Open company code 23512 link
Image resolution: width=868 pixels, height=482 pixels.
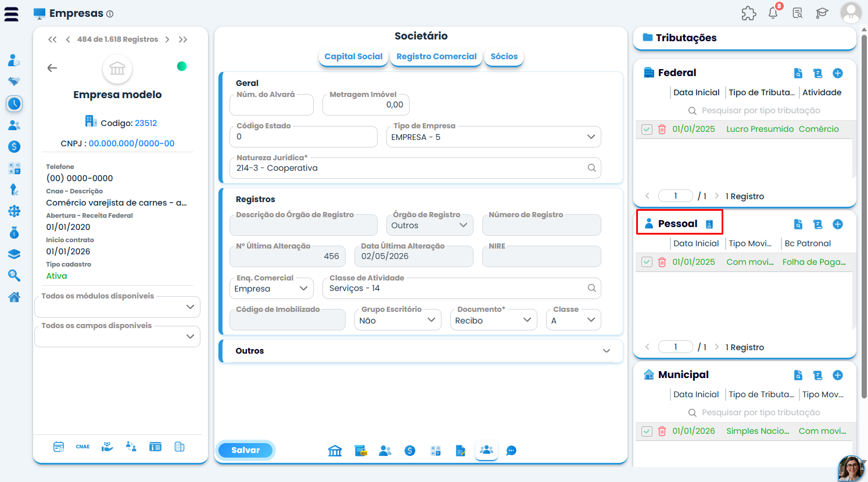click(146, 123)
